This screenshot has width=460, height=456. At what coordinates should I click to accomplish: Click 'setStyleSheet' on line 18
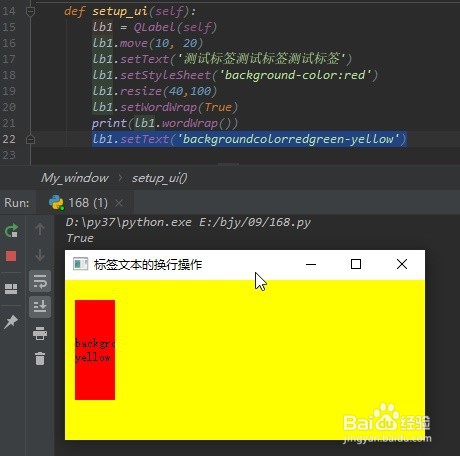click(x=166, y=75)
